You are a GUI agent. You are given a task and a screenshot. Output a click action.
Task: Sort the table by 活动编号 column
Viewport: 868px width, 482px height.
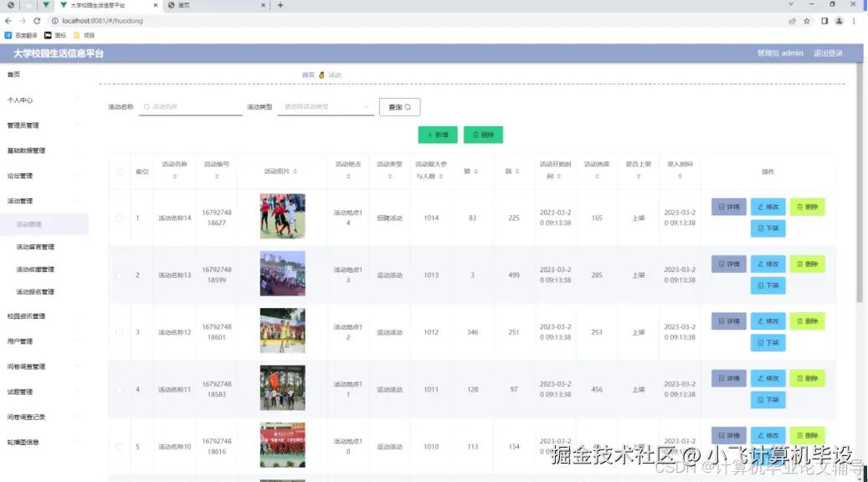coord(217,177)
